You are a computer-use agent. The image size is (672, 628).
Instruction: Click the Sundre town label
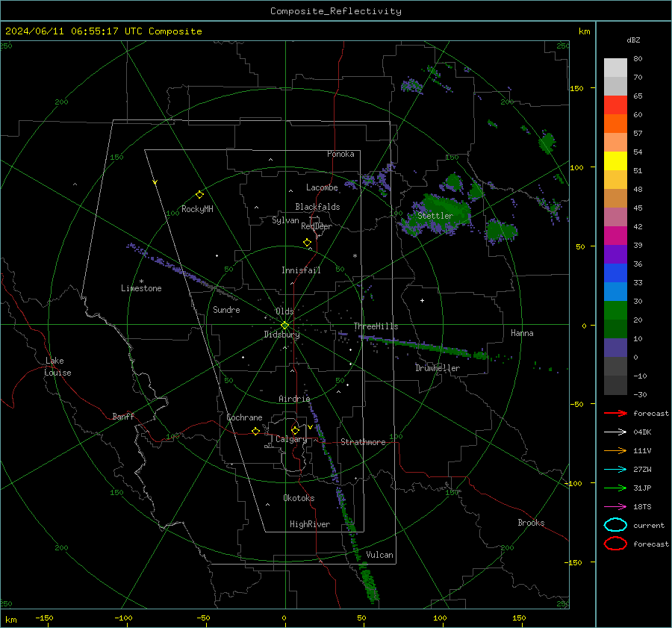pyautogui.click(x=226, y=310)
